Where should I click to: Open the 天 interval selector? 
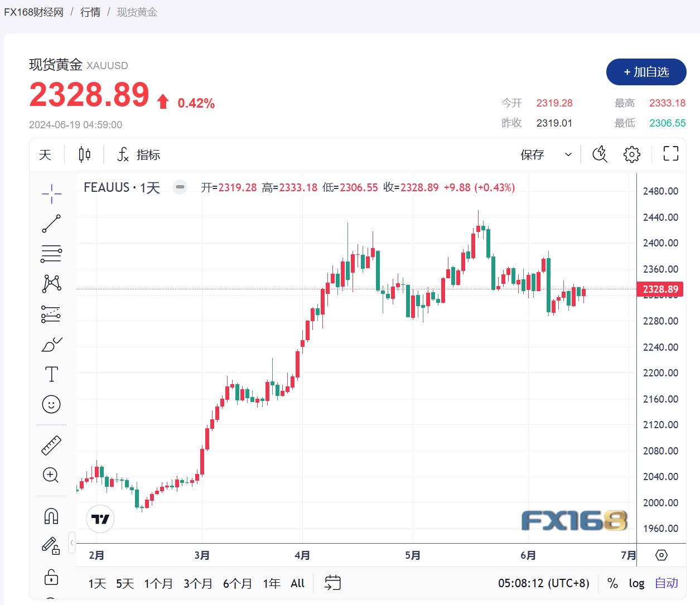(45, 154)
